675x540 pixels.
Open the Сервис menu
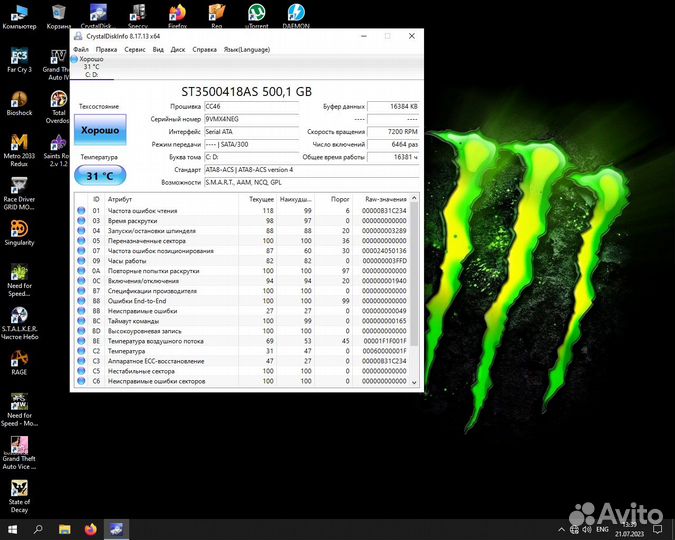134,49
